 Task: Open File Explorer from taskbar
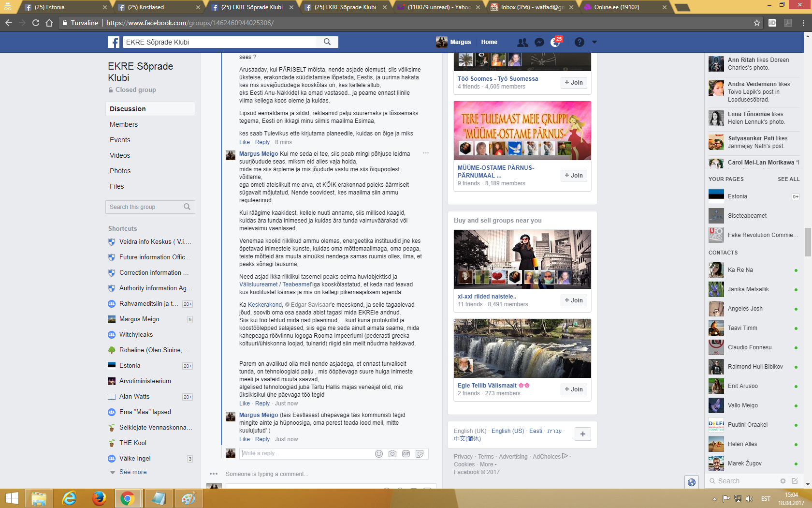(x=39, y=498)
